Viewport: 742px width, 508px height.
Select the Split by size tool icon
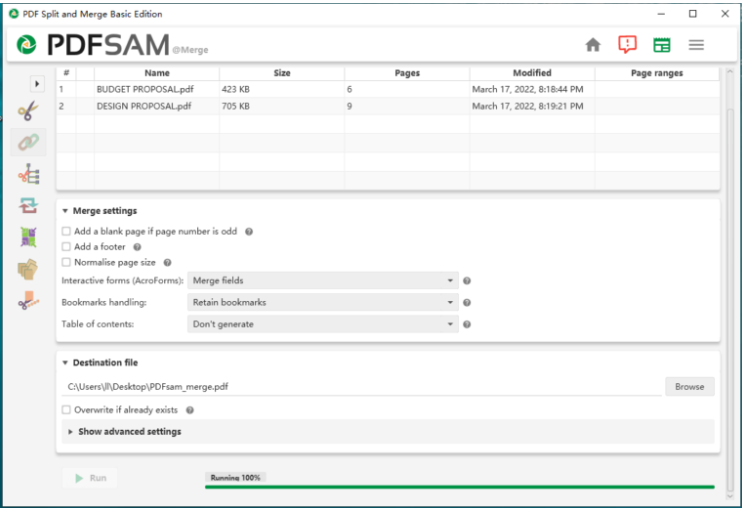click(x=28, y=300)
